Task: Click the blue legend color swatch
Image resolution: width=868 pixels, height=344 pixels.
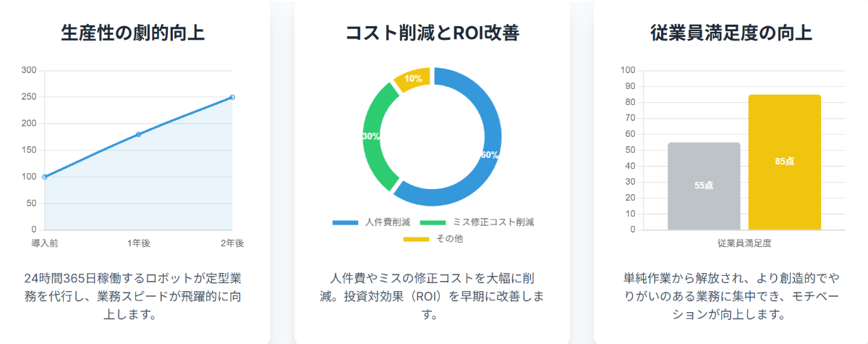Action: coord(345,222)
